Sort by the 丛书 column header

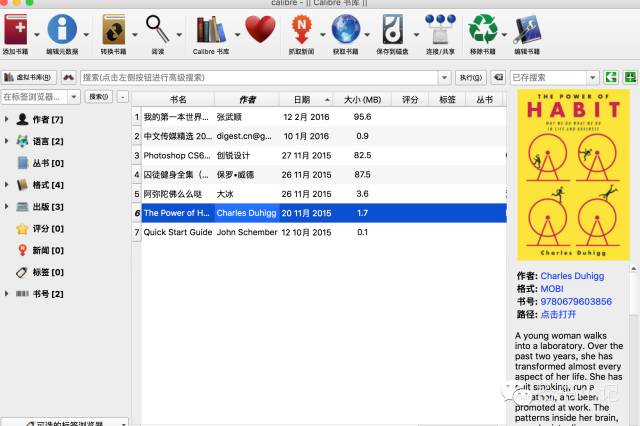[x=484, y=100]
